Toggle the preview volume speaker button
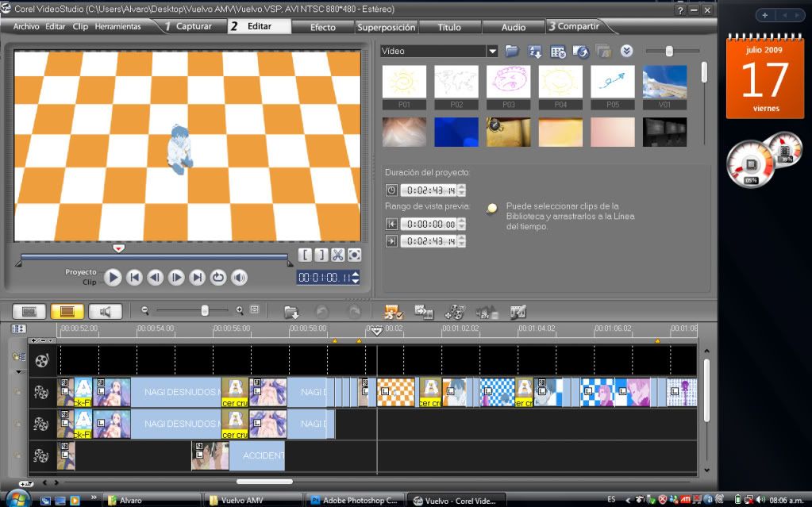The image size is (812, 507). (239, 278)
